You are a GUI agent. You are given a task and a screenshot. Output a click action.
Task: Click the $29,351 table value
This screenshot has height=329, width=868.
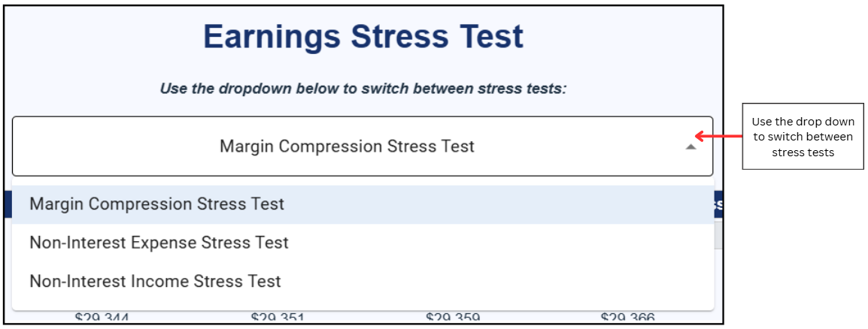tap(278, 318)
